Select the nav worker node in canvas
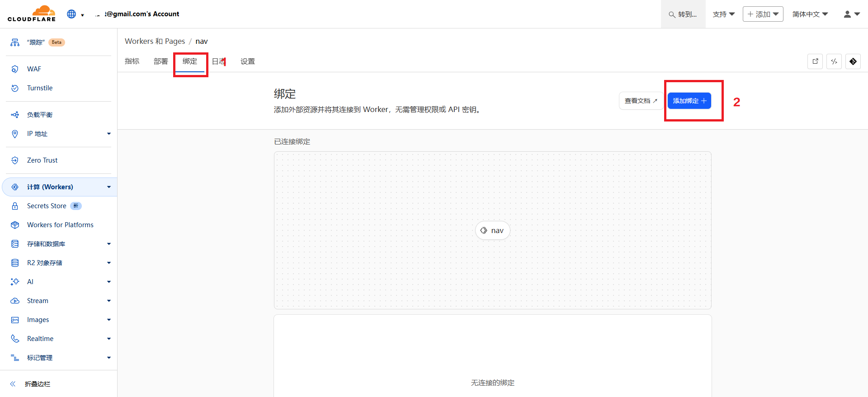Viewport: 868px width, 397px height. [492, 230]
